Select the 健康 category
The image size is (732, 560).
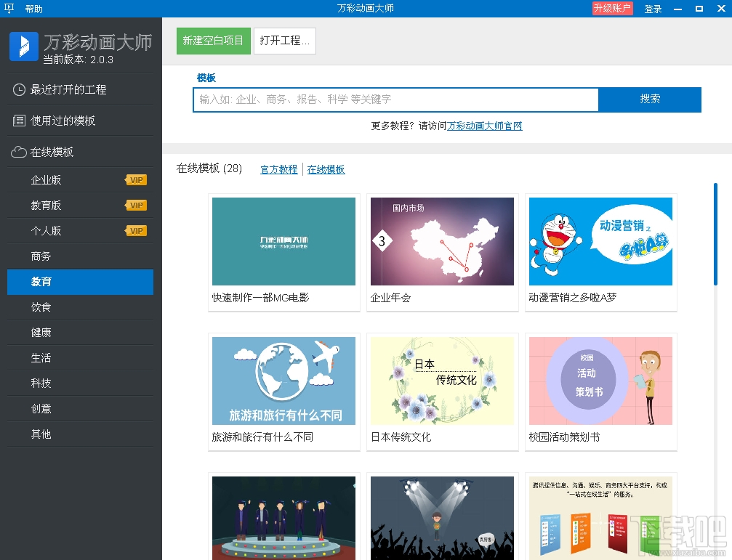80,333
